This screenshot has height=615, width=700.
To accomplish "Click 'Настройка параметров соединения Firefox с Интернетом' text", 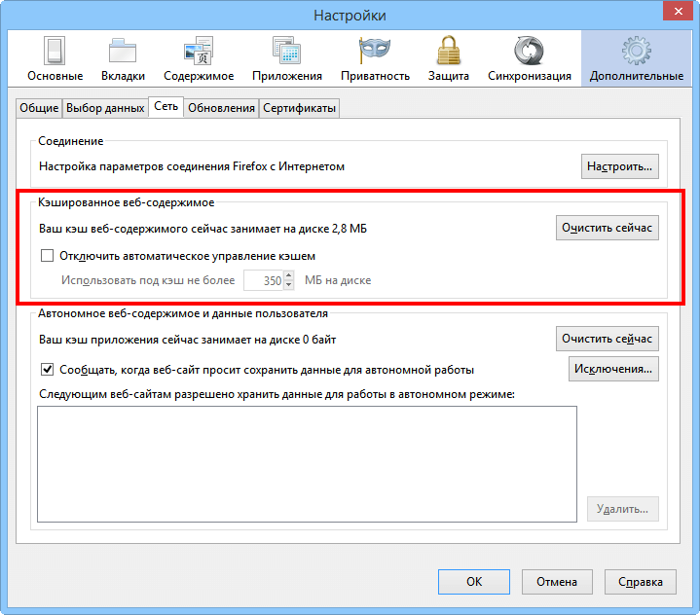I will tap(192, 166).
